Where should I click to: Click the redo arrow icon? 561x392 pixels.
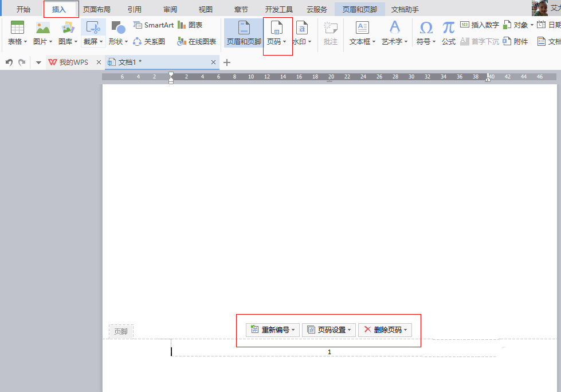[22, 62]
